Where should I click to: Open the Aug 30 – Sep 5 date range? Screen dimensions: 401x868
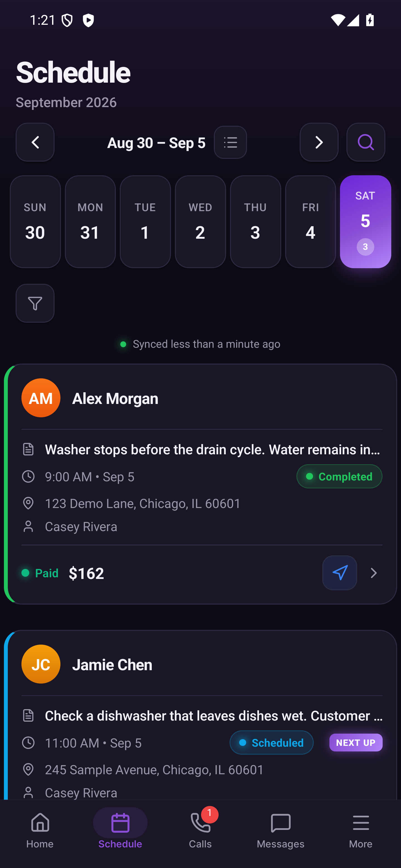(x=156, y=143)
